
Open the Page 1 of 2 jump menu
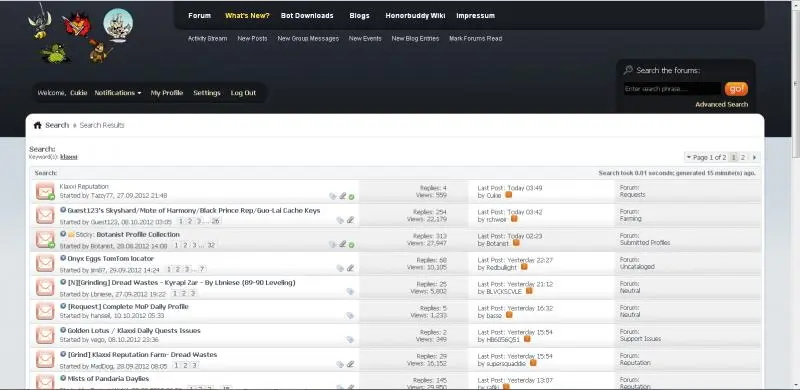[x=706, y=157]
